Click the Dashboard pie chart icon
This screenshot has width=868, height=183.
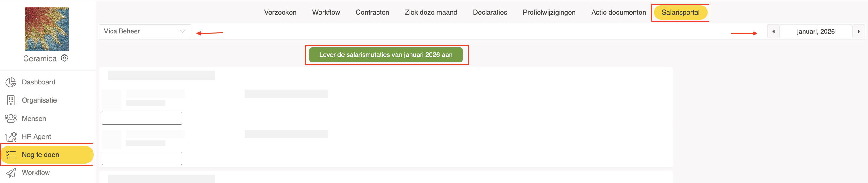coord(11,82)
